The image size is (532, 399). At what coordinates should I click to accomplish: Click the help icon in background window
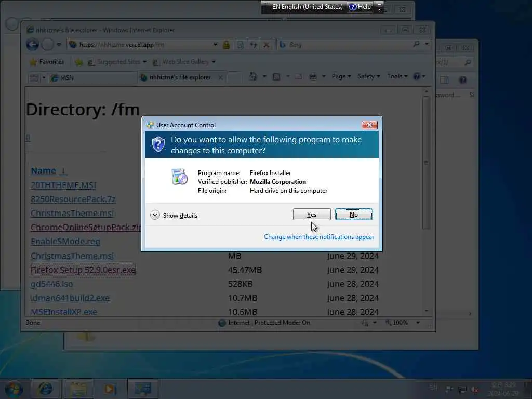click(x=462, y=79)
